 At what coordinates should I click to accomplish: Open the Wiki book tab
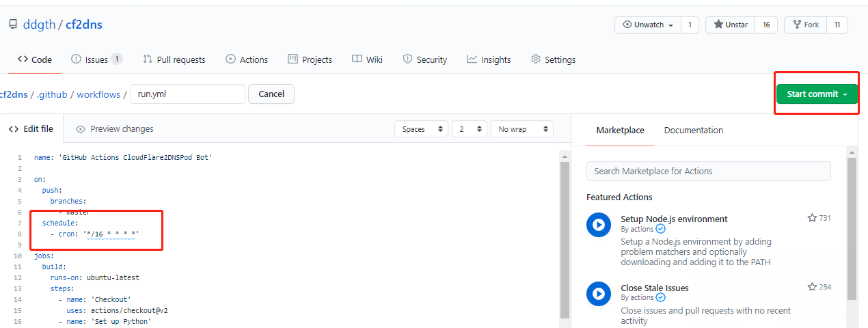tap(367, 59)
